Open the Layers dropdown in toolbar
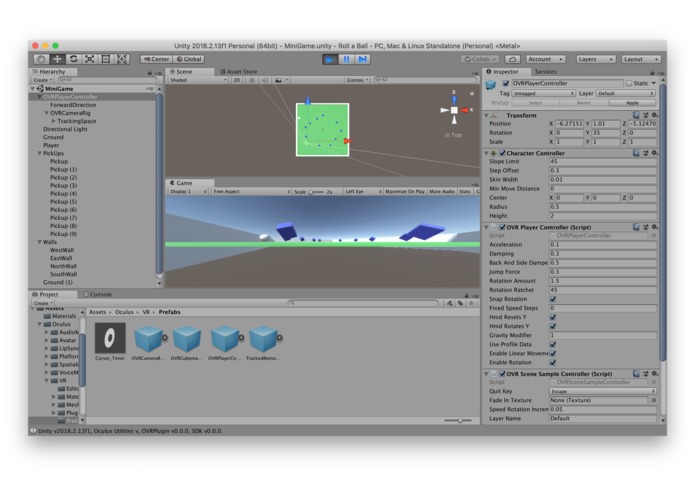This screenshot has height=494, width=695. point(596,59)
